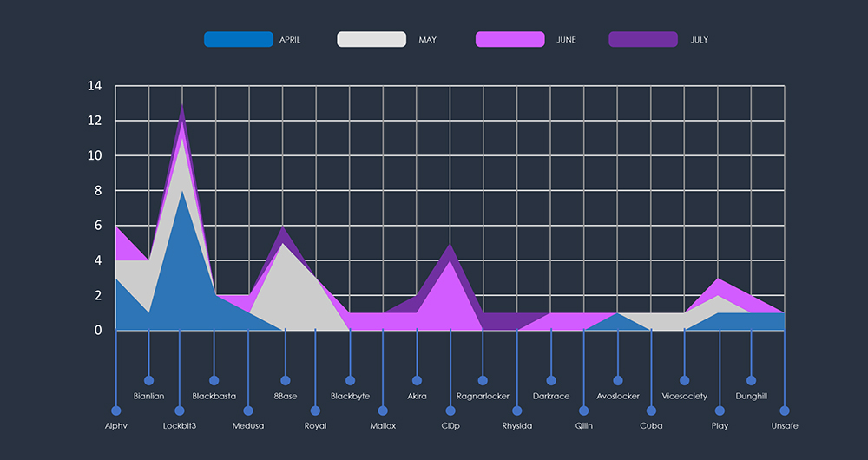Click the Vicesociety axis label
This screenshot has height=460, width=868.
[x=685, y=397]
